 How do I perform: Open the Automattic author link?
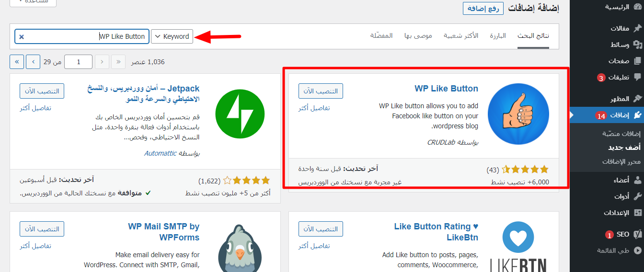coord(161,153)
